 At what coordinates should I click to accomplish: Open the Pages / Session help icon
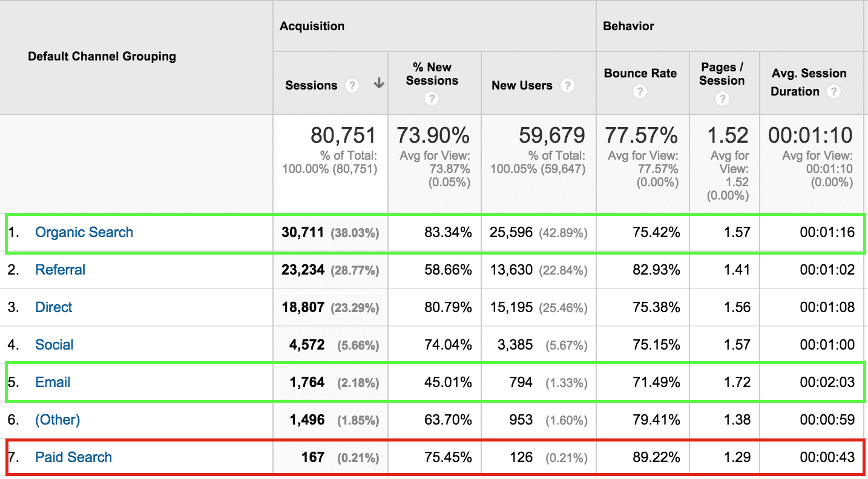pos(722,98)
